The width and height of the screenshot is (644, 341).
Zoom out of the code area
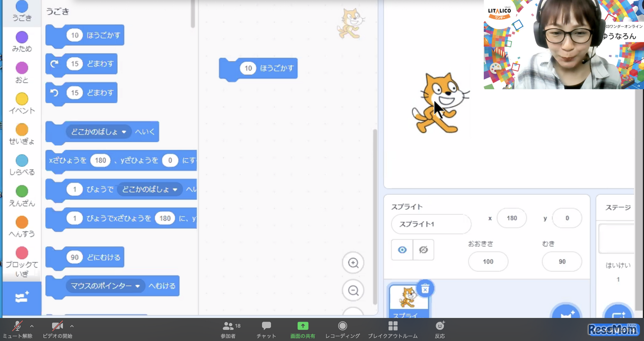(353, 290)
